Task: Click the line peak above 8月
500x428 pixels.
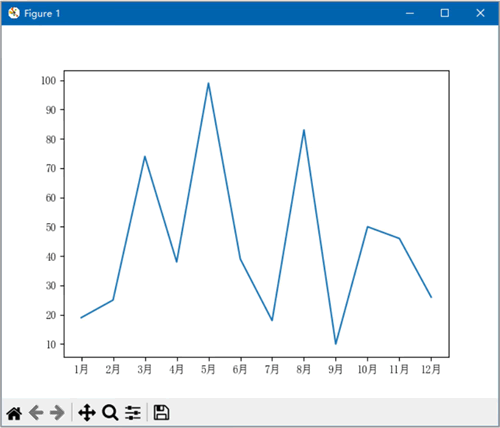Action: click(x=304, y=130)
